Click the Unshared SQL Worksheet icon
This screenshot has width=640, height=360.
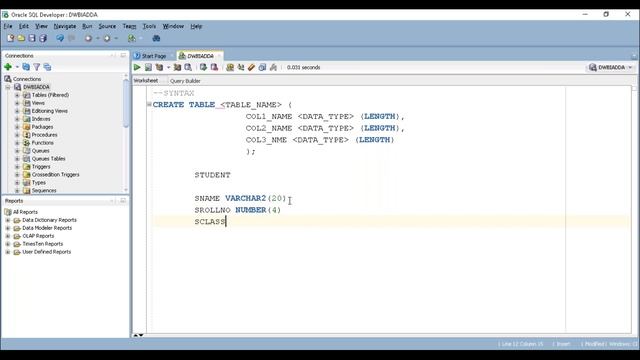[x=230, y=67]
